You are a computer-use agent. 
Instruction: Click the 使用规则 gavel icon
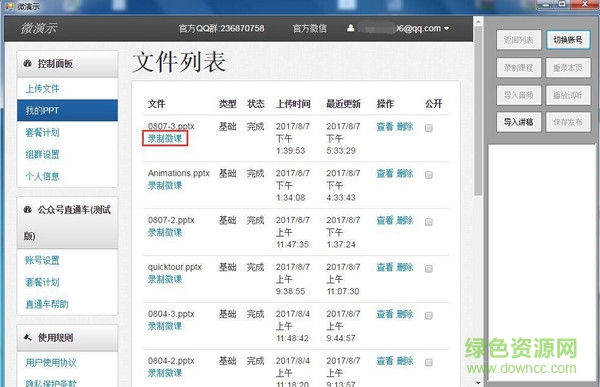click(x=28, y=338)
